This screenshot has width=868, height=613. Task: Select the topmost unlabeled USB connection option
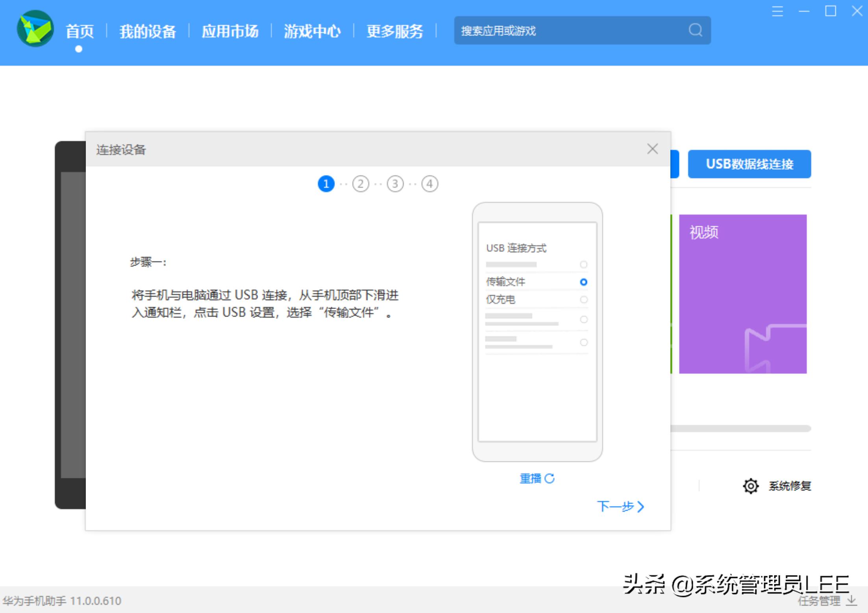[x=583, y=265]
